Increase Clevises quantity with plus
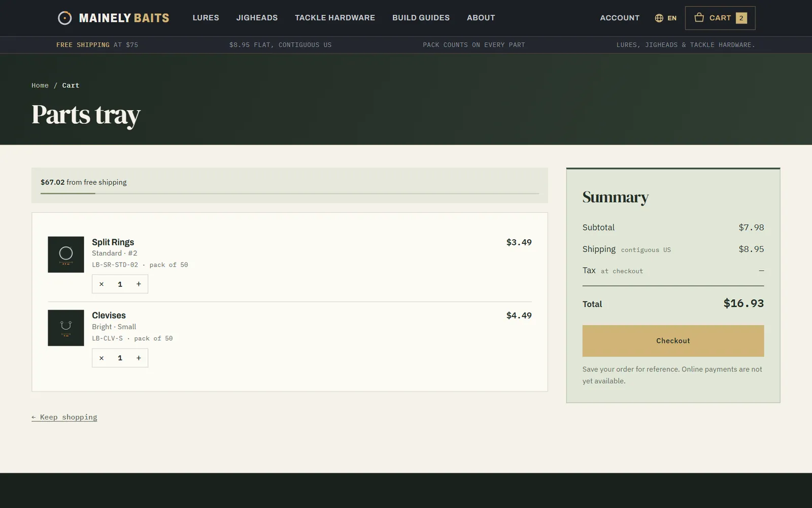Image resolution: width=812 pixels, height=508 pixels. click(139, 358)
